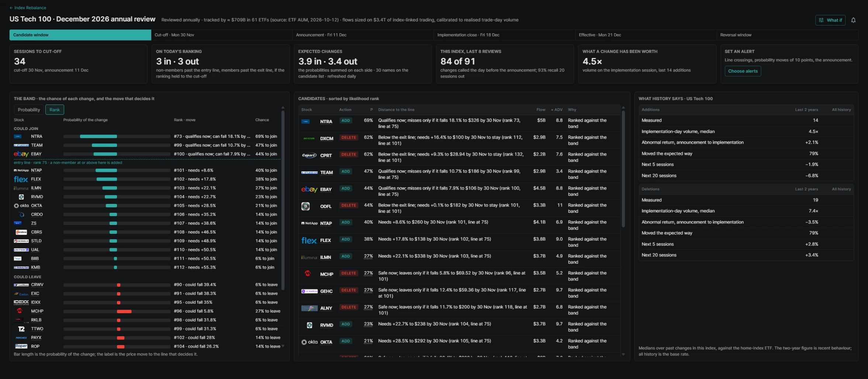Select the All history column under Additions

click(x=841, y=110)
